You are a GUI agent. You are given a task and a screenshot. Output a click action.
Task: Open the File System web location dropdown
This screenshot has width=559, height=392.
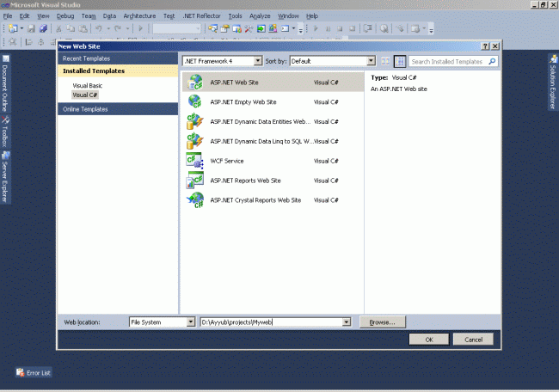point(191,322)
